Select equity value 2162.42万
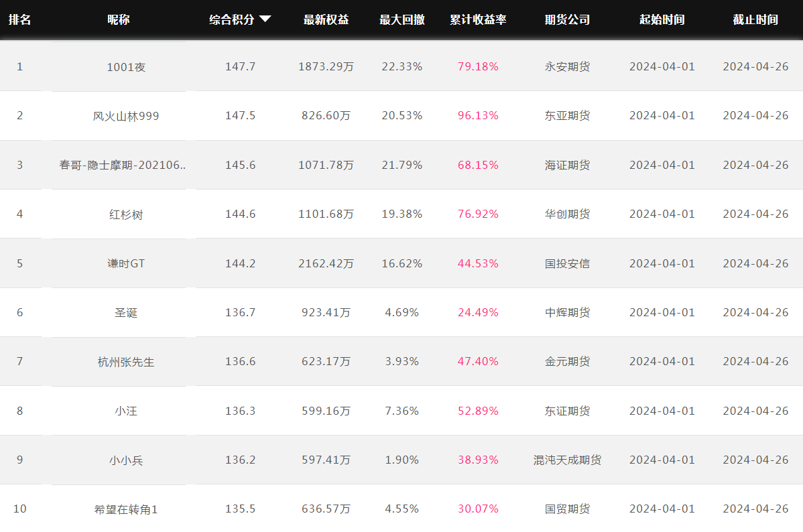Screen dimensions: 803x532 coord(326,263)
